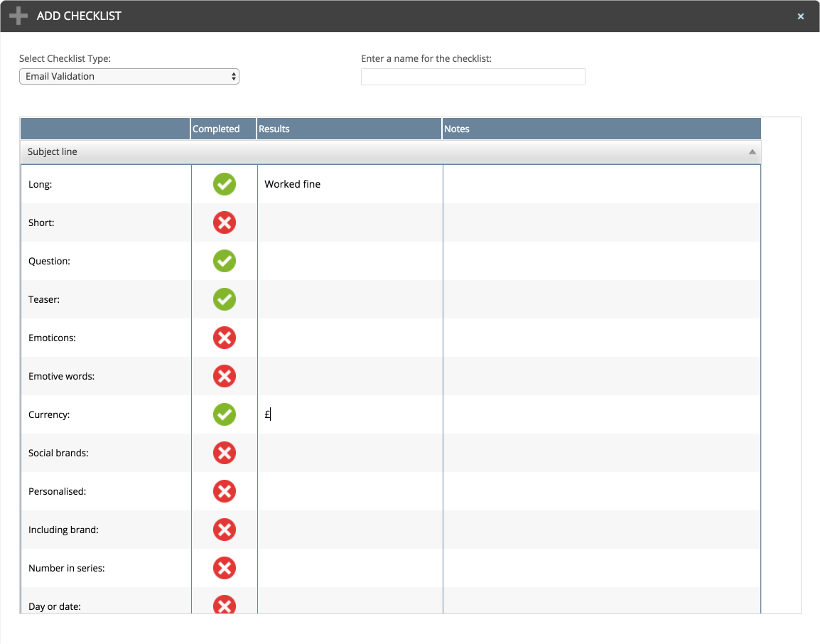Toggle the Question row completed status
This screenshot has width=820, height=644.
point(225,262)
